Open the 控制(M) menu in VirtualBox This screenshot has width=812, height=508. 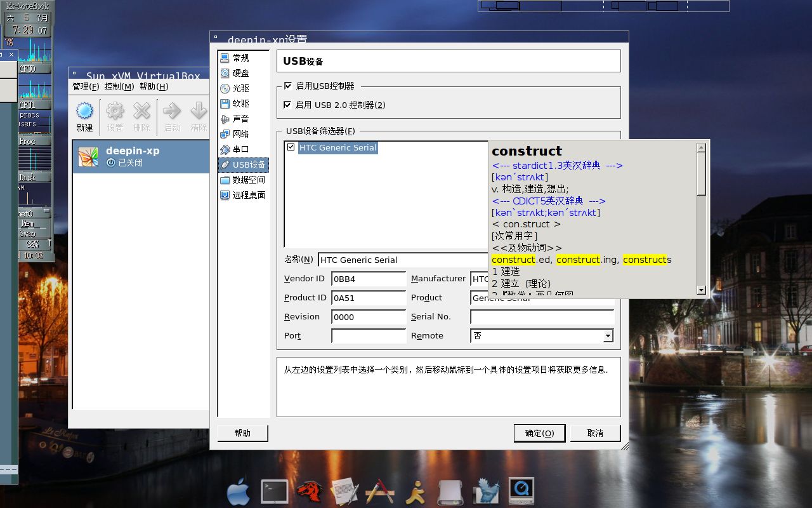(119, 87)
